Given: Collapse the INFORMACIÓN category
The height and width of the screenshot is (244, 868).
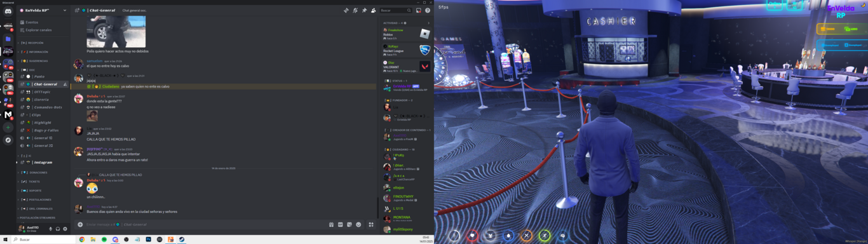Looking at the screenshot, I should (x=37, y=51).
